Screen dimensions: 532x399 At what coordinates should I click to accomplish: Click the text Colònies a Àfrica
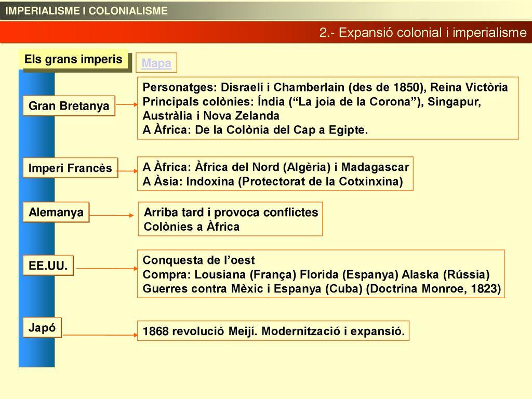tap(192, 227)
